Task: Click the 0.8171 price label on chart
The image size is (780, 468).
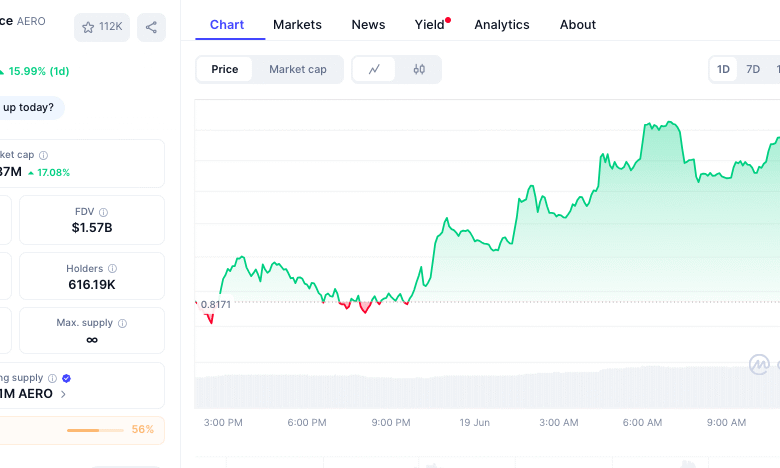Action: [x=215, y=304]
